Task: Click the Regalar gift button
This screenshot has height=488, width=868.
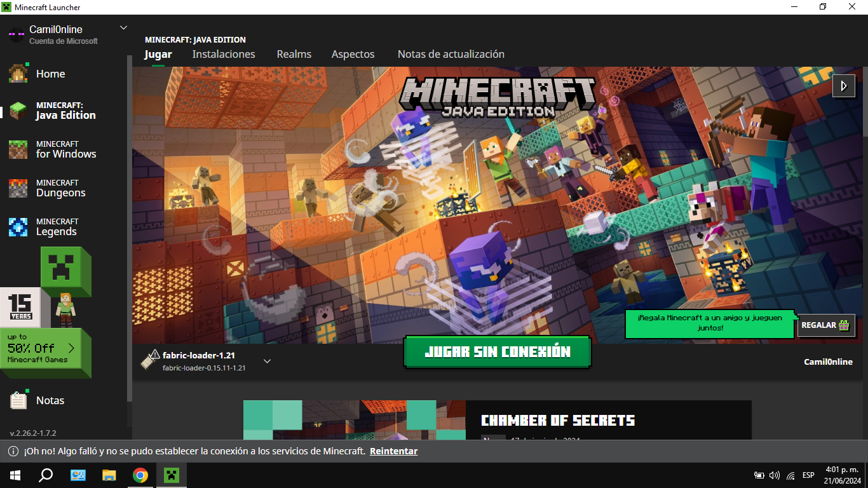Action: pyautogui.click(x=826, y=325)
